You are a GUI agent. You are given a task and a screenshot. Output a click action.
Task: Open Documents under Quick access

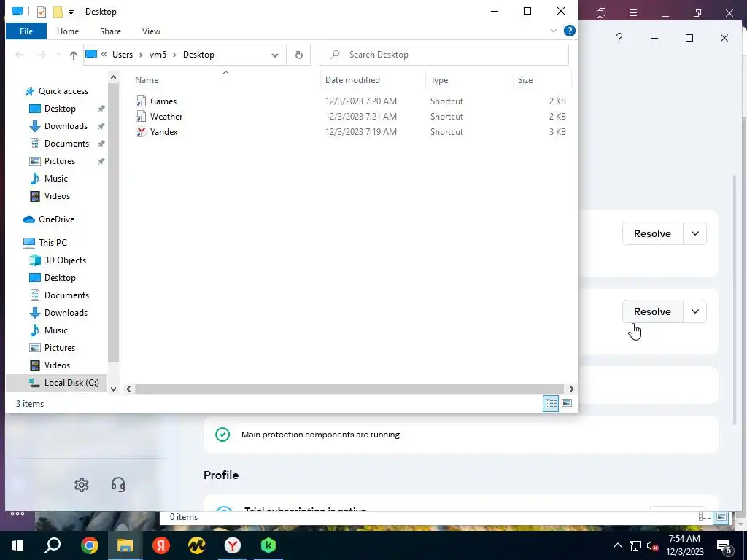click(x=66, y=144)
